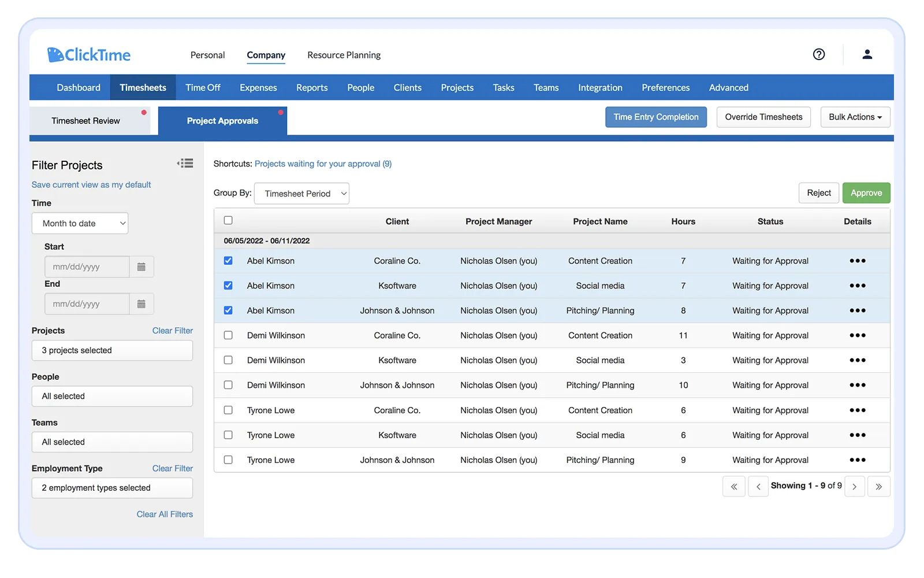Open the Month to date time dropdown
This screenshot has height=578, width=924.
[x=80, y=224]
